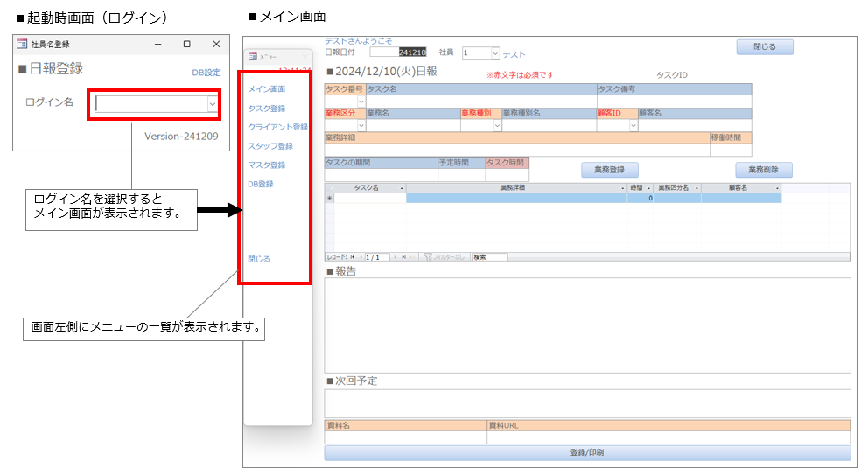Open the タスク番号 dropdown
The height and width of the screenshot is (476, 868).
[x=361, y=101]
